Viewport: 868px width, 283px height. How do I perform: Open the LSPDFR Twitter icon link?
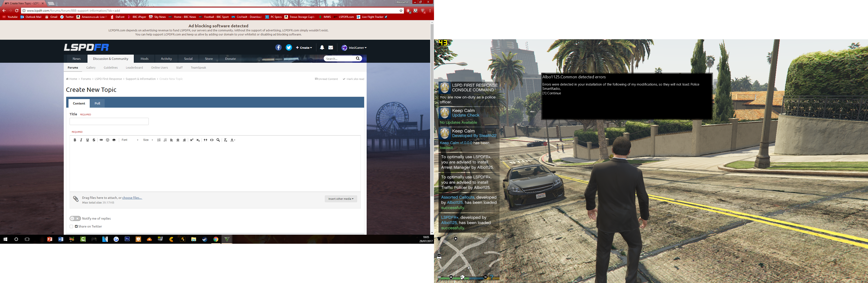point(289,48)
